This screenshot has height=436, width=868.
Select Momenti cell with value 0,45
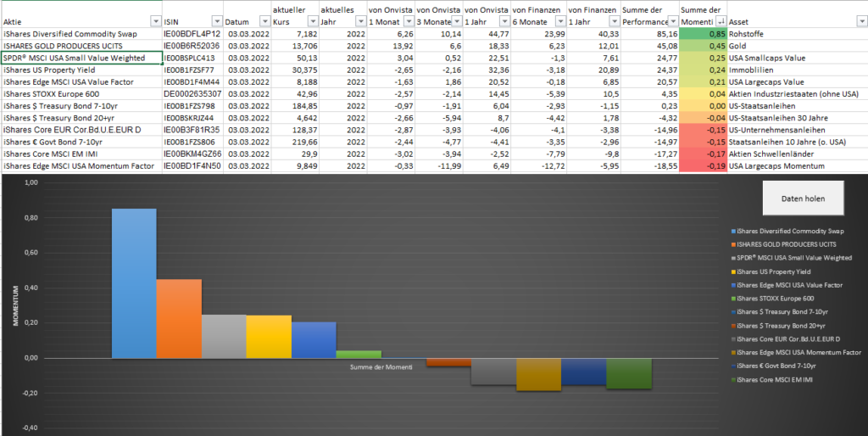(703, 46)
